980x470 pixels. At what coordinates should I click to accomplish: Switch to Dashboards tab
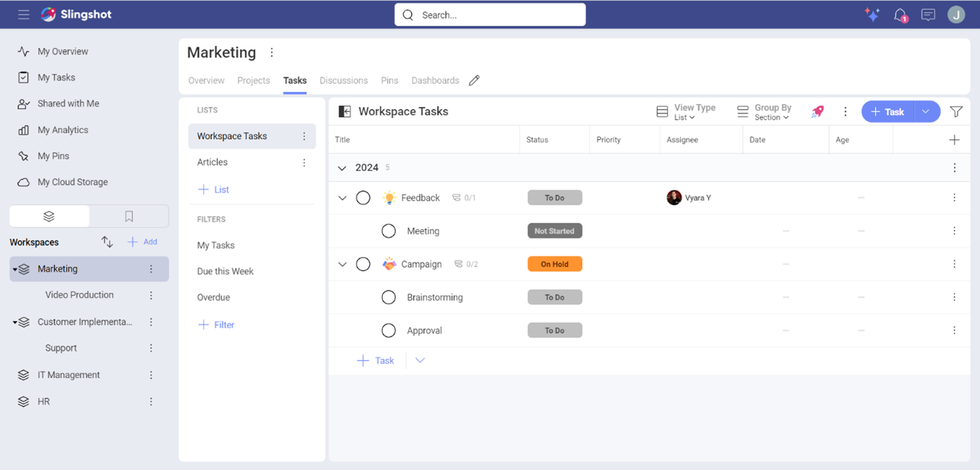(435, 81)
